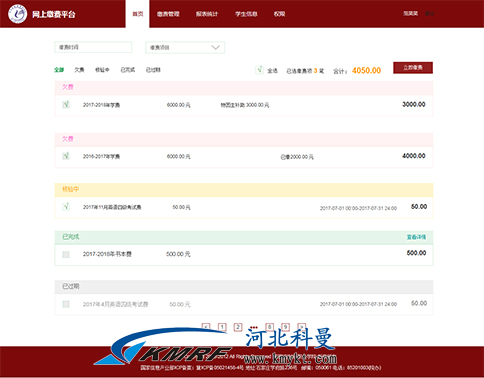Focus the 缴费时间 input field

(93, 47)
